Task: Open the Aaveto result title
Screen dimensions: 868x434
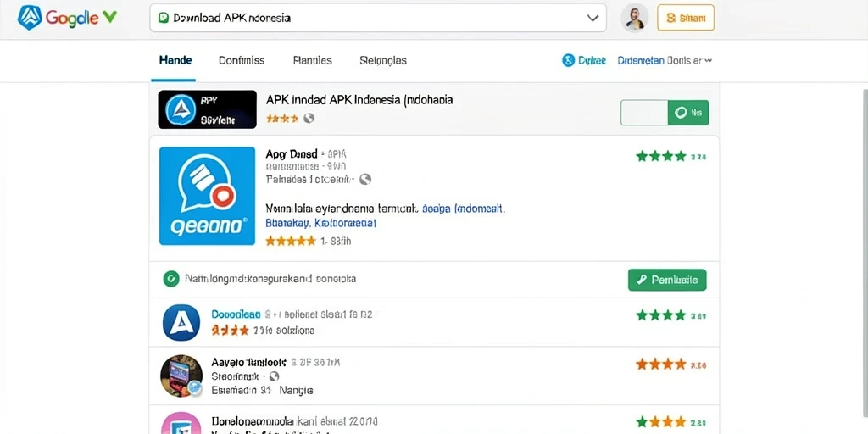Action: (x=248, y=363)
